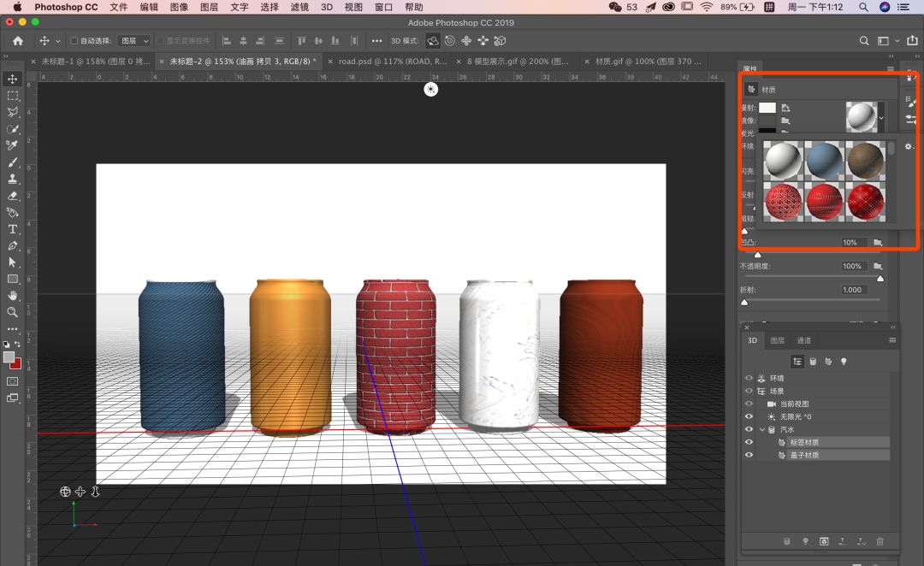This screenshot has width=924, height=566.
Task: Choose the Zoom magnifier tool
Action: (13, 312)
